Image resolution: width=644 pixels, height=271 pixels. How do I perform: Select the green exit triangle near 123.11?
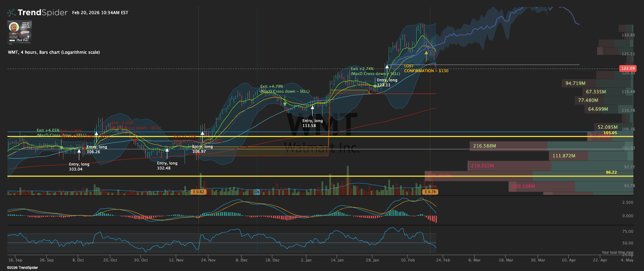click(x=375, y=86)
